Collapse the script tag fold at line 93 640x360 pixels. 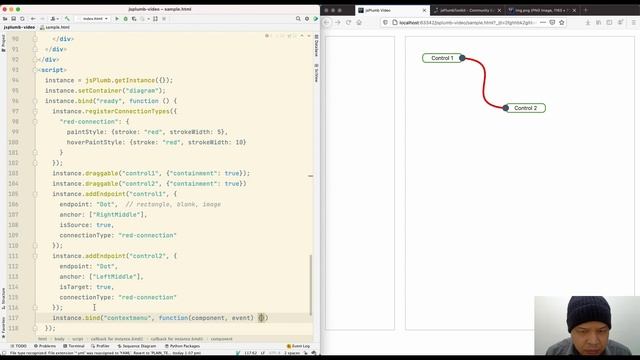click(35, 70)
